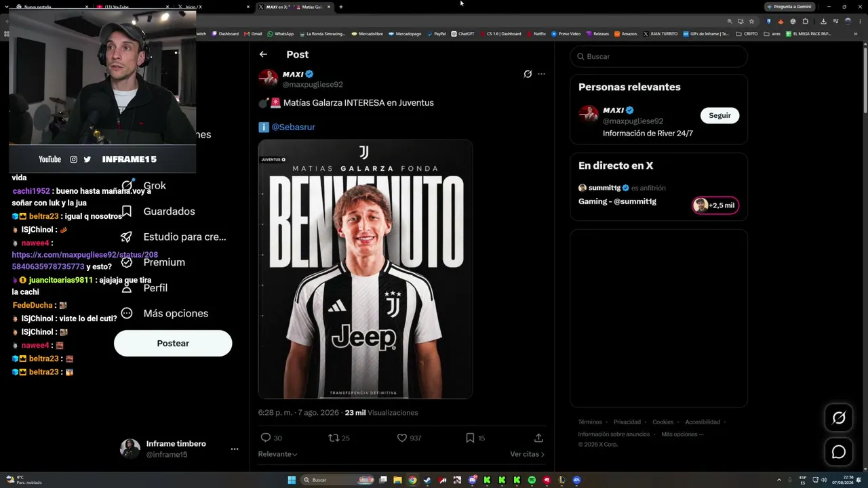Viewport: 868px width, 488px height.
Task: Open the Prime Video bookmark
Action: coord(566,34)
